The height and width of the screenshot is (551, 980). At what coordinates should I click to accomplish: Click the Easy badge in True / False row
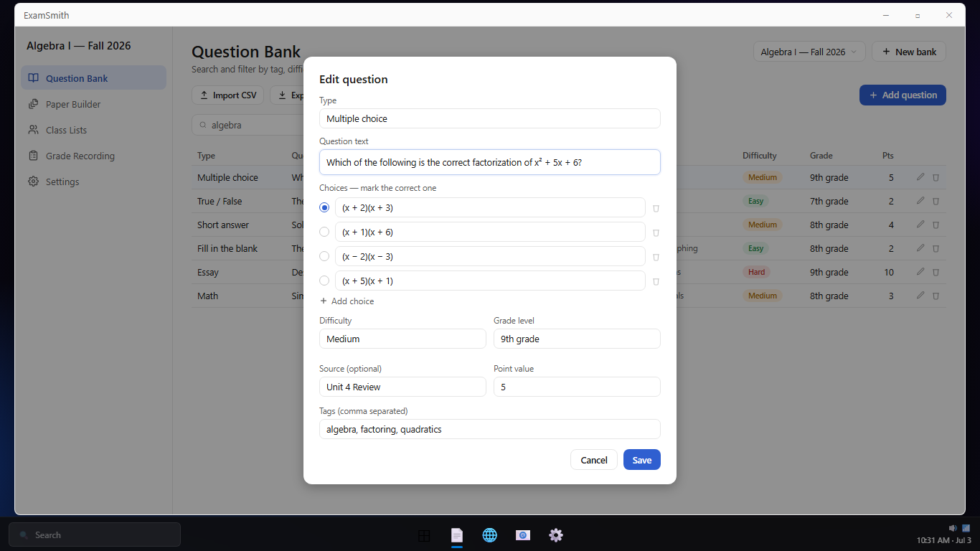tap(755, 201)
